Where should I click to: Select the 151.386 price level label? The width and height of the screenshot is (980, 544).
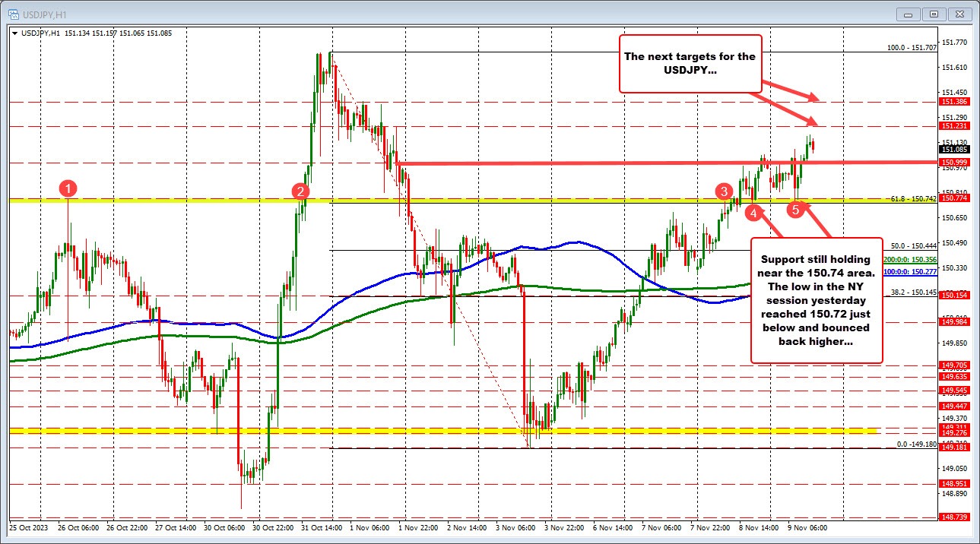pos(953,100)
